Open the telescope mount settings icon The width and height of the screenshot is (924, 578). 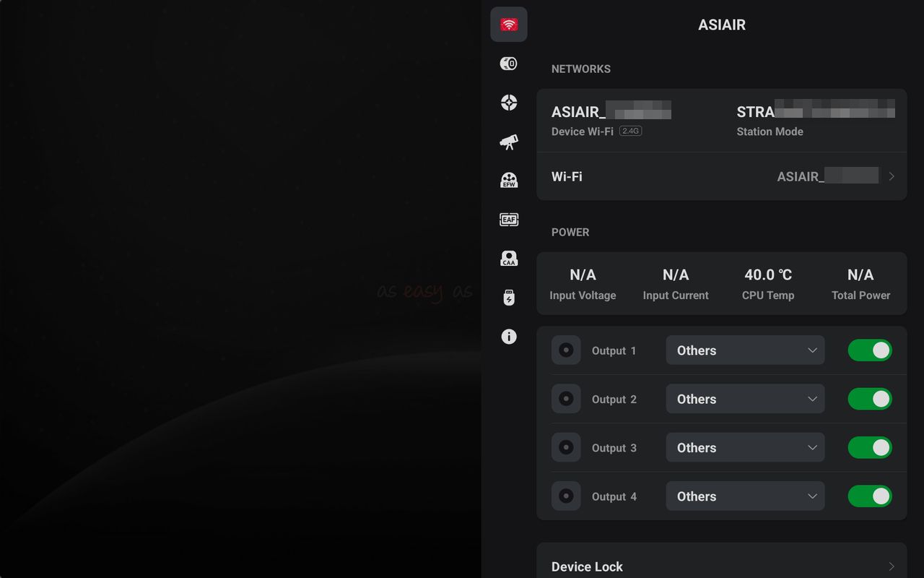point(509,142)
